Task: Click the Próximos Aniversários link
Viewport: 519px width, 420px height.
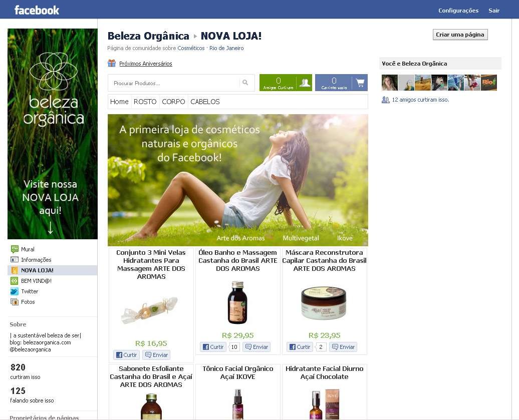Action: 146,64
